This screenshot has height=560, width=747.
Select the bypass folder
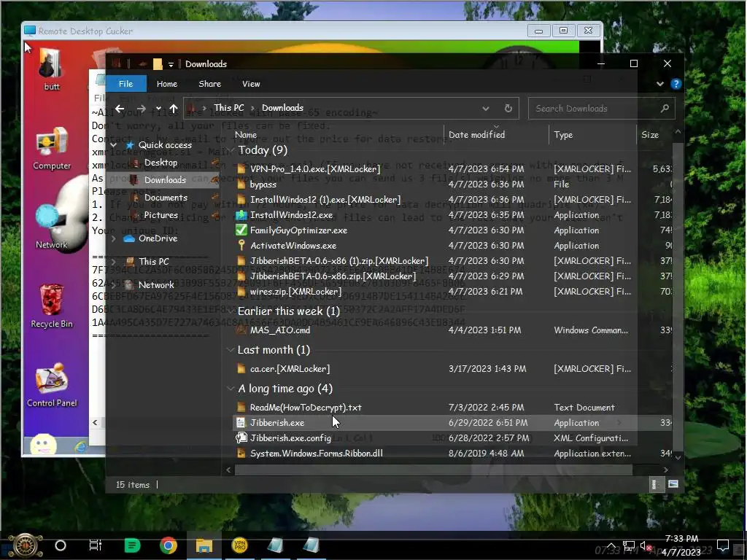263,184
